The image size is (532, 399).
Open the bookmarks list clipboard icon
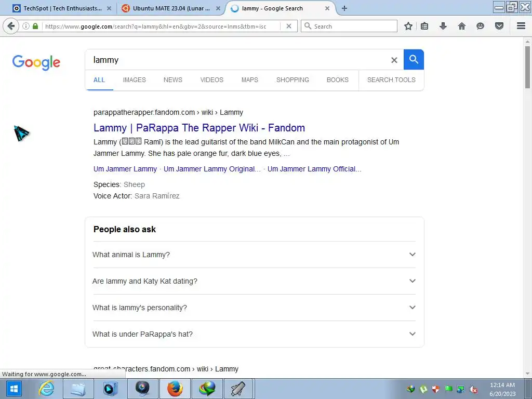[x=424, y=26]
